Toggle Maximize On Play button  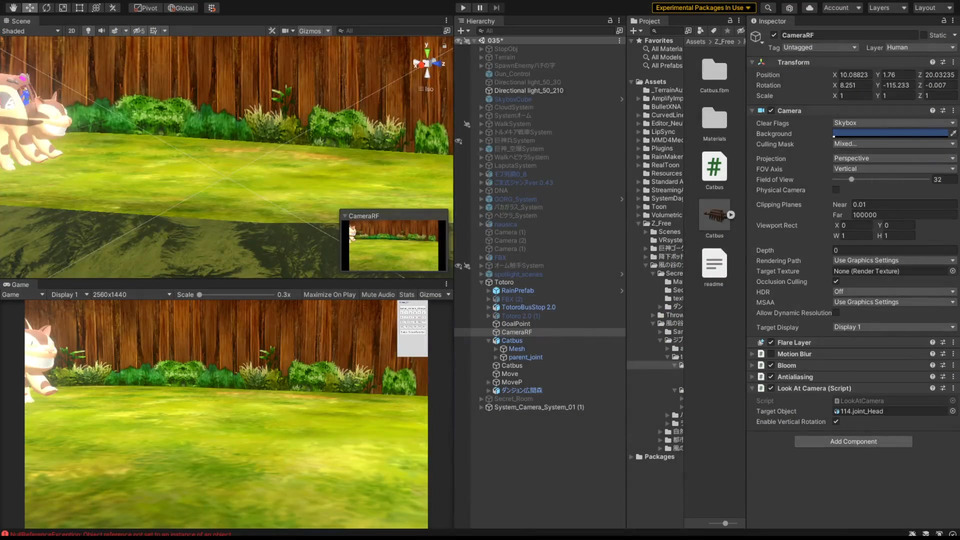[329, 294]
